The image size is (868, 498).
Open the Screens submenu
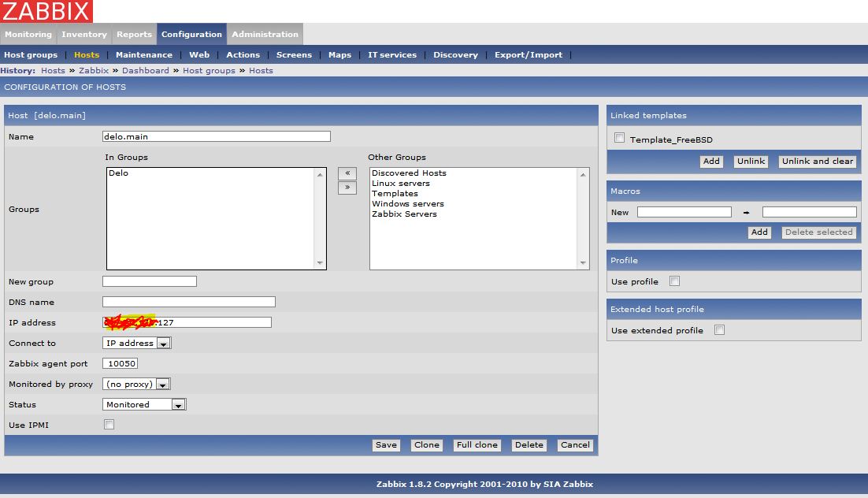(x=294, y=55)
